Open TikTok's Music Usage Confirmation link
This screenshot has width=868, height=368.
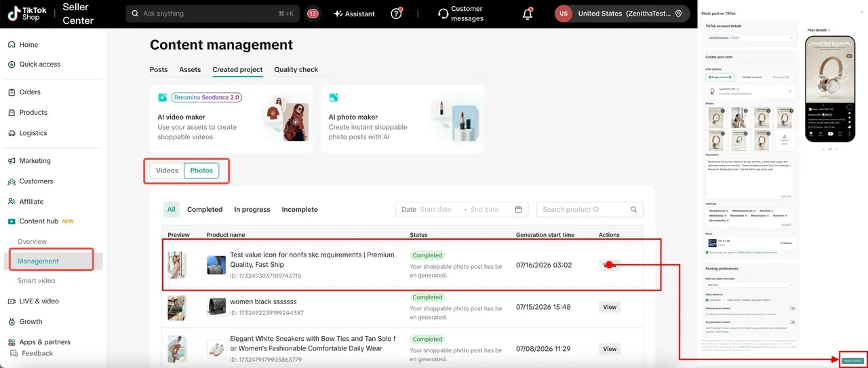pyautogui.click(x=757, y=253)
